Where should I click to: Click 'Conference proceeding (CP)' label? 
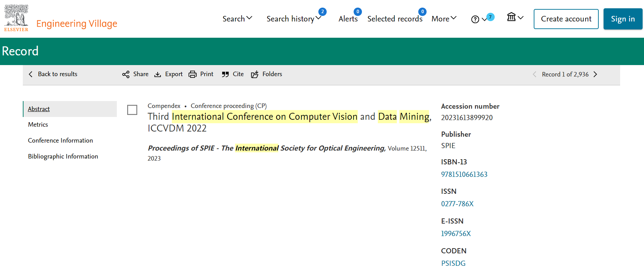(229, 106)
